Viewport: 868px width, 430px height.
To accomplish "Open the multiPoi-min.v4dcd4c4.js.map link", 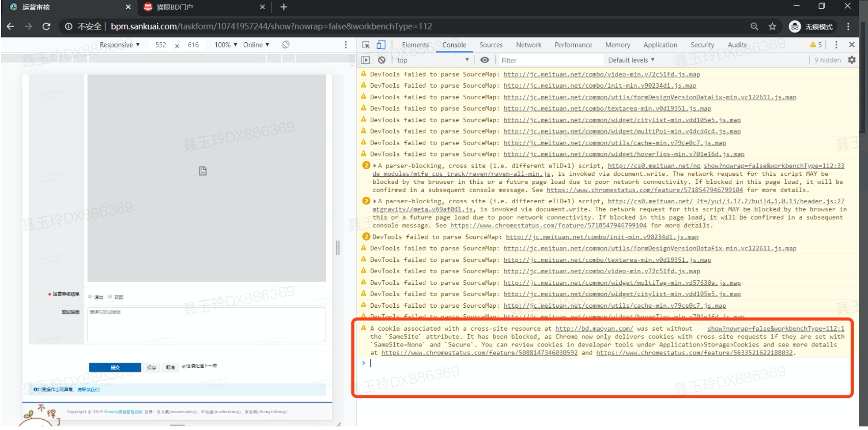I will pos(622,131).
